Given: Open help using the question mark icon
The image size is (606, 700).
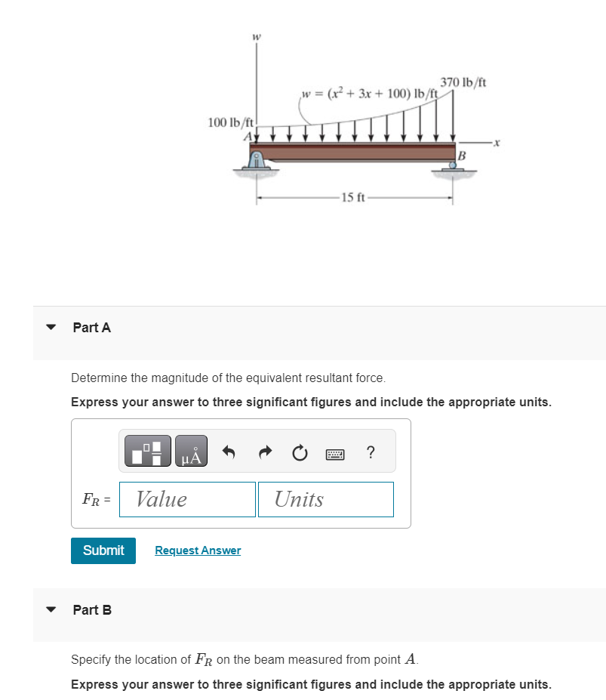Looking at the screenshot, I should (x=370, y=452).
